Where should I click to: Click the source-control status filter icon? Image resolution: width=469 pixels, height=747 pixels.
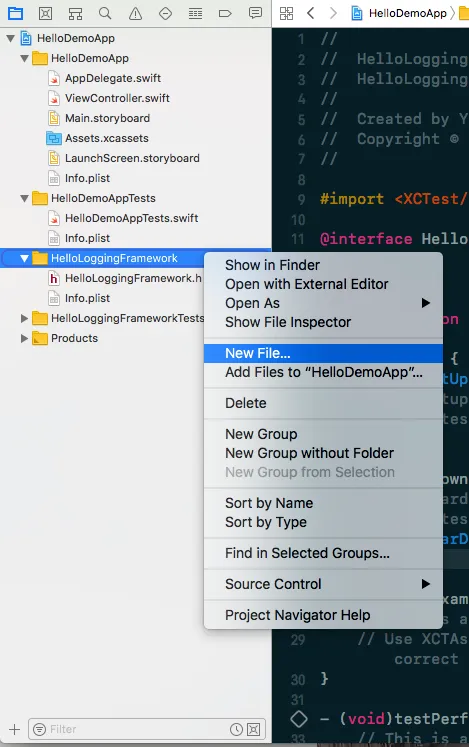(254, 729)
